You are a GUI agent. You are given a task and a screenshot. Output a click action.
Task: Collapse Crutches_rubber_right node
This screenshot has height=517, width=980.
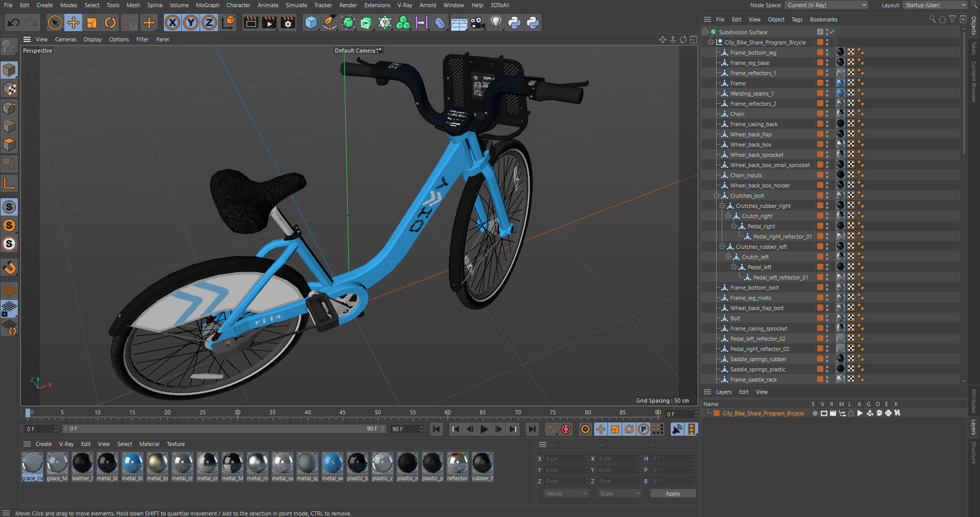point(722,205)
